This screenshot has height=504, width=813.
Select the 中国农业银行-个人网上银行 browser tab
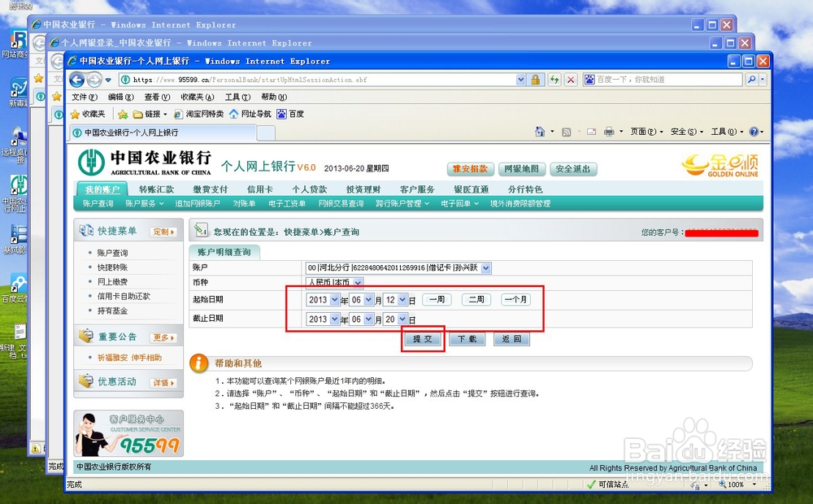tap(163, 133)
